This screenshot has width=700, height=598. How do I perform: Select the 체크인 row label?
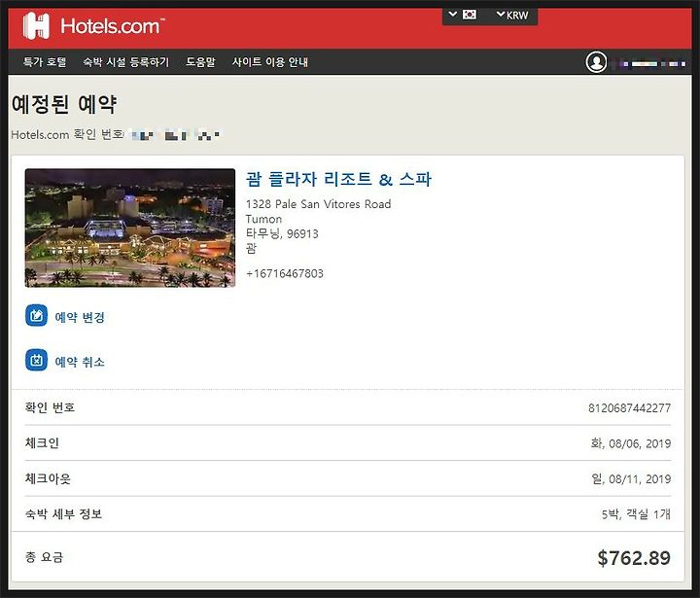click(42, 443)
